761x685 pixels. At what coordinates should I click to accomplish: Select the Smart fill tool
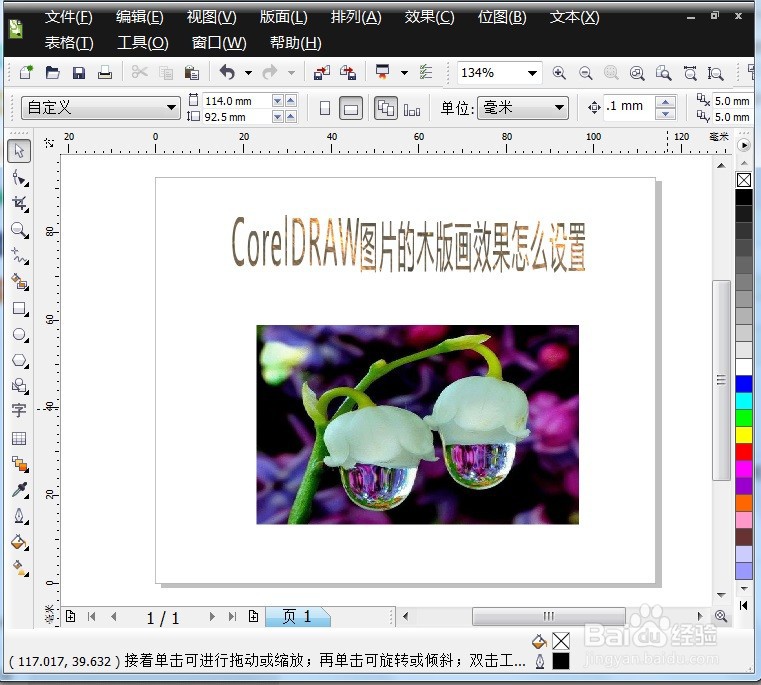coord(19,282)
